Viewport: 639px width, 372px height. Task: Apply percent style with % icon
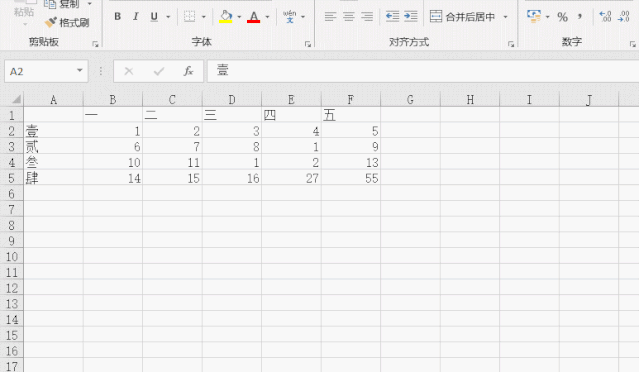(562, 17)
